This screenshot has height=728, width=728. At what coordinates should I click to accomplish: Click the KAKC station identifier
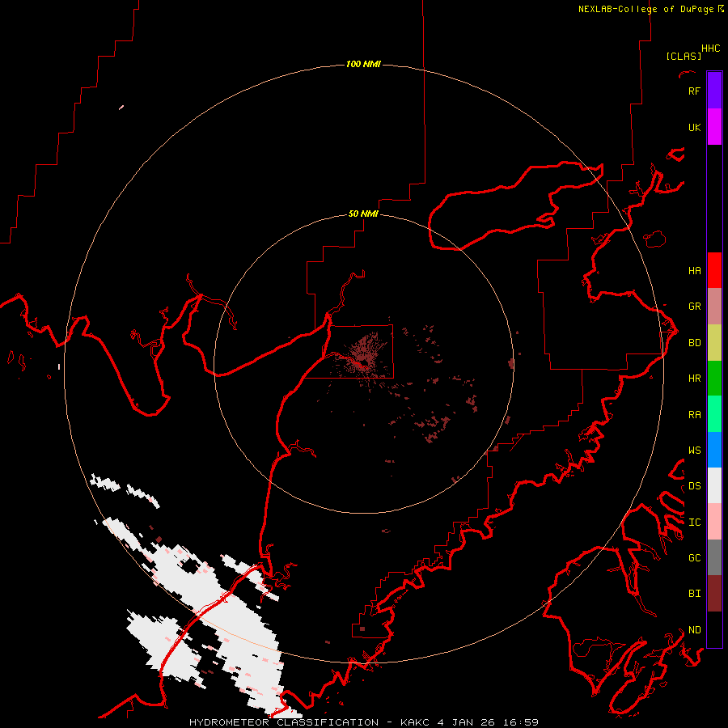click(x=415, y=722)
